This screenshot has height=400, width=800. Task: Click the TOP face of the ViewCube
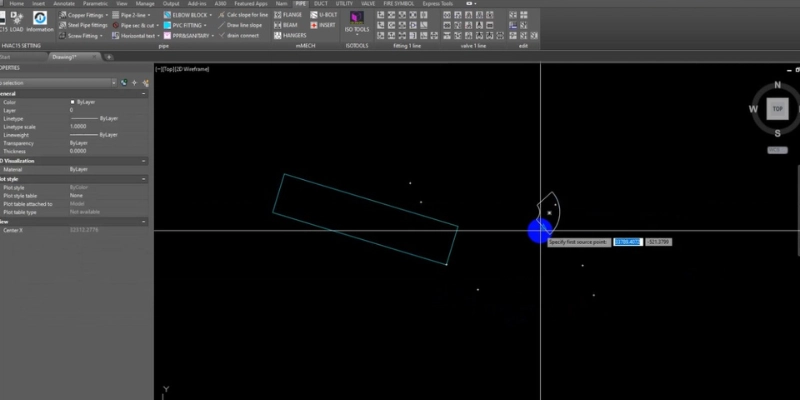(x=777, y=109)
